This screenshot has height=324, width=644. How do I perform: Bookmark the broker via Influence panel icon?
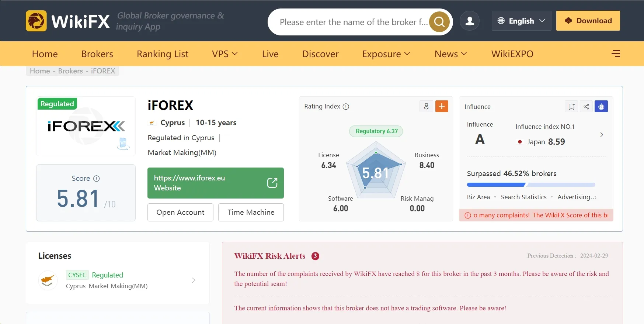(571, 106)
